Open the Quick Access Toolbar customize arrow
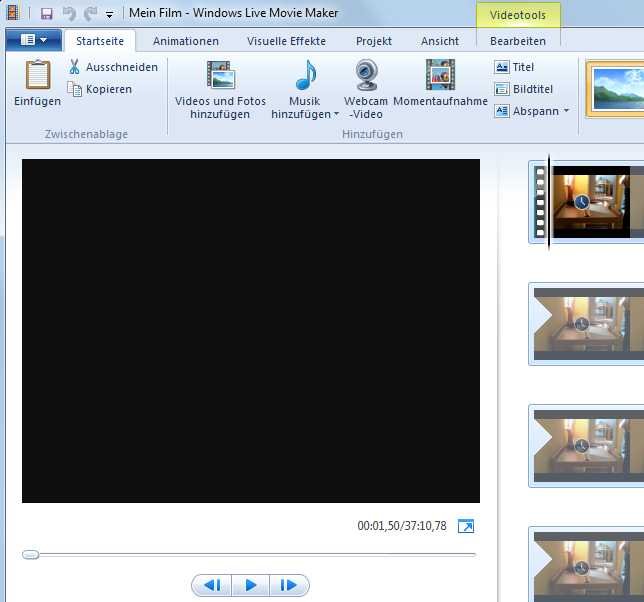The height and width of the screenshot is (602, 644). 109,14
